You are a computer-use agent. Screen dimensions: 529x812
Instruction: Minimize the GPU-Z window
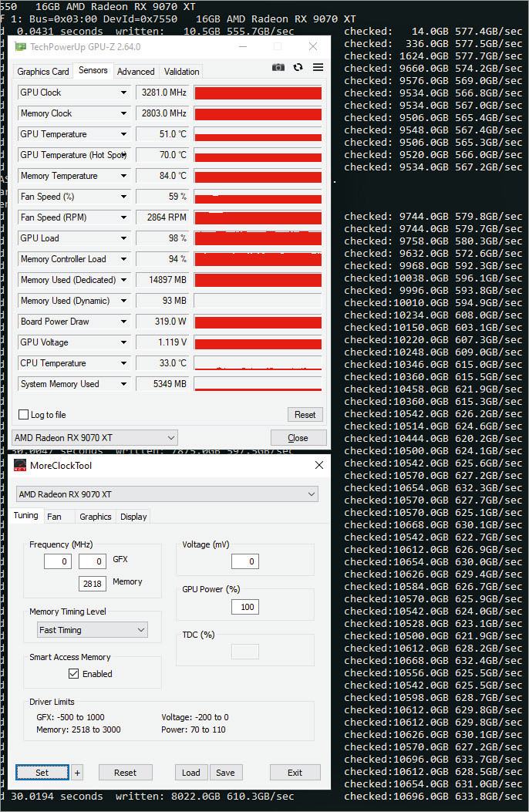[243, 46]
